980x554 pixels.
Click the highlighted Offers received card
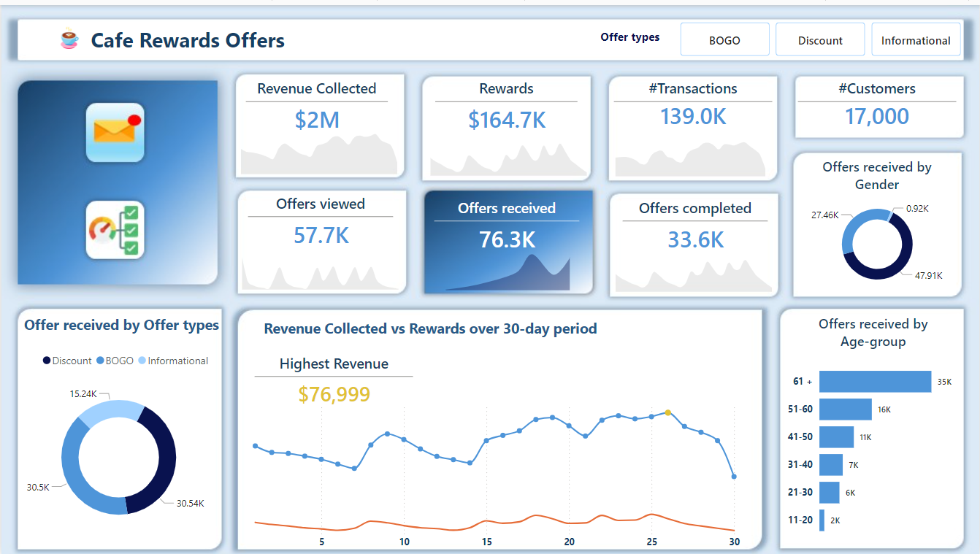tap(508, 242)
